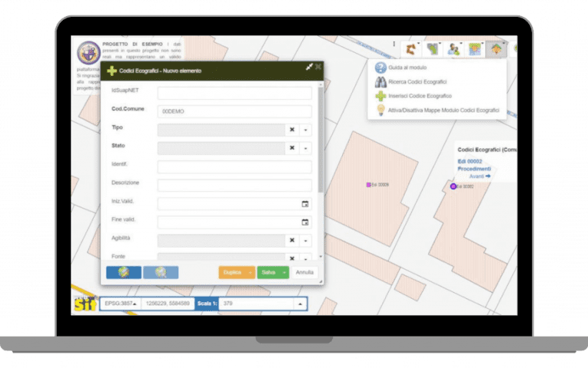
Task: Expand the Tipo dropdown
Action: [305, 130]
